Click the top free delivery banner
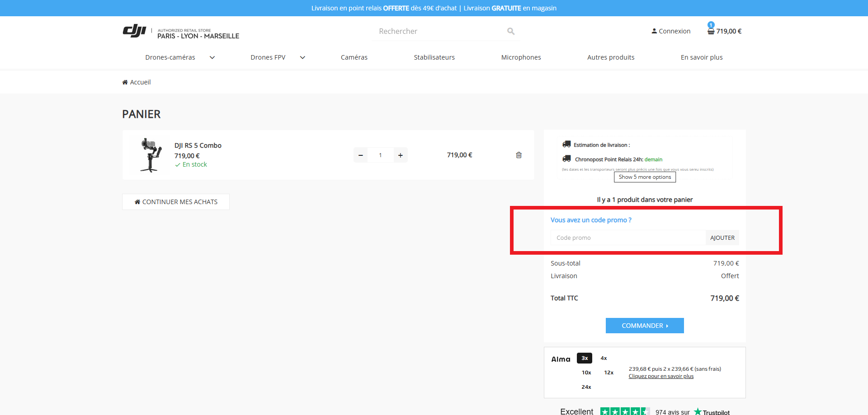 [434, 8]
